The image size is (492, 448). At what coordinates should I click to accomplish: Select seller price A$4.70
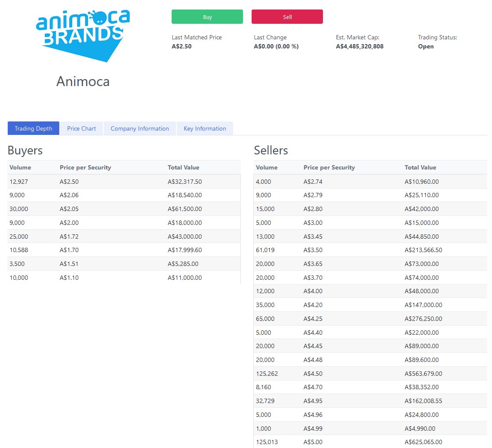pyautogui.click(x=313, y=387)
